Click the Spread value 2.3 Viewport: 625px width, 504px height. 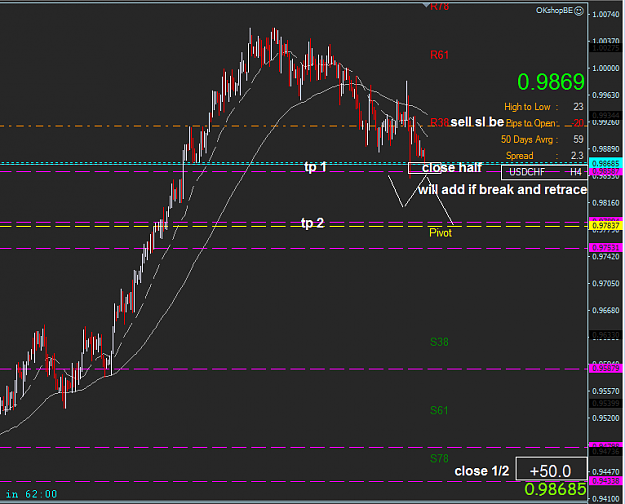click(x=577, y=156)
